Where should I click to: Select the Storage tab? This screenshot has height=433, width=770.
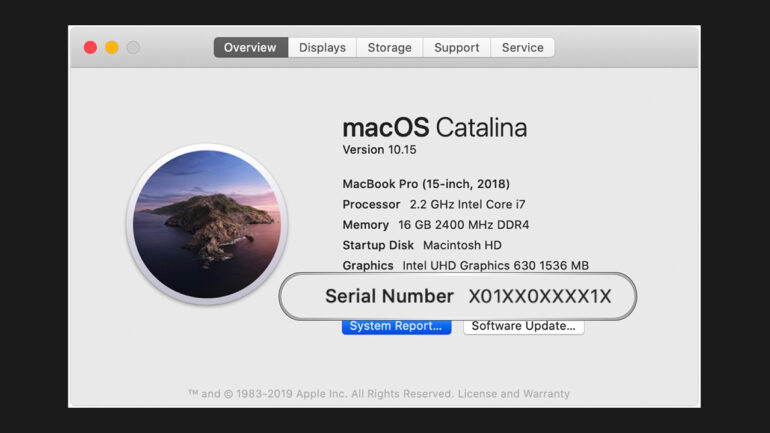[389, 48]
